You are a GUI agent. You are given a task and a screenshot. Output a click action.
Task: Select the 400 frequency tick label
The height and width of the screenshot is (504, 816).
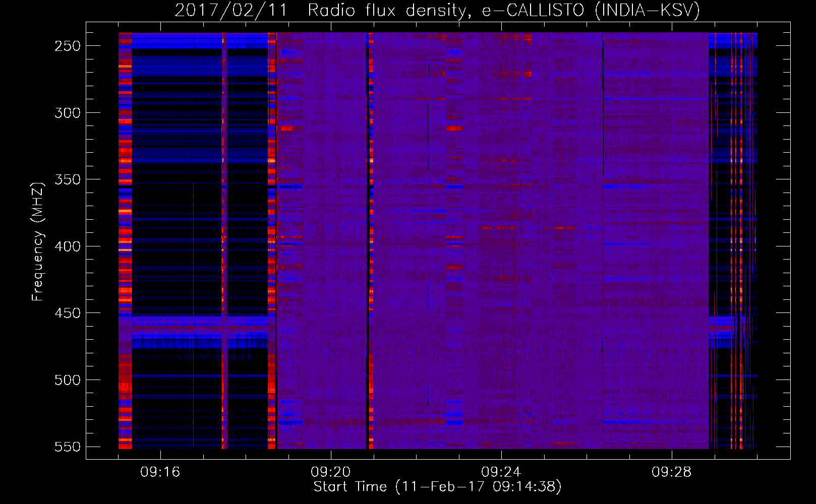point(68,246)
